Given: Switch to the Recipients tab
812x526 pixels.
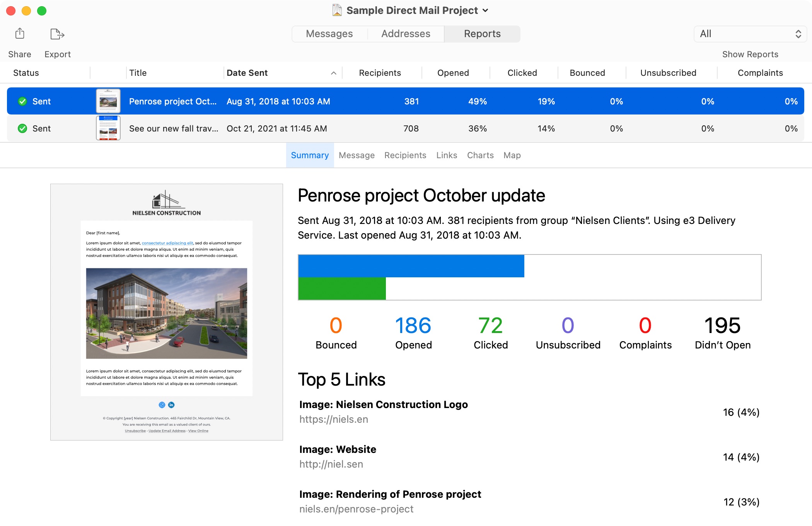Looking at the screenshot, I should click(405, 155).
